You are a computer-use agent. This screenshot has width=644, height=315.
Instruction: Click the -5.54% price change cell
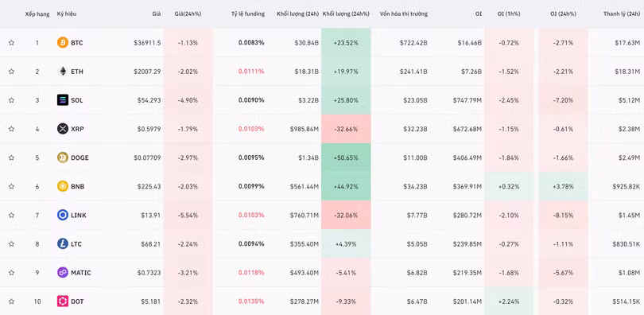coord(188,216)
